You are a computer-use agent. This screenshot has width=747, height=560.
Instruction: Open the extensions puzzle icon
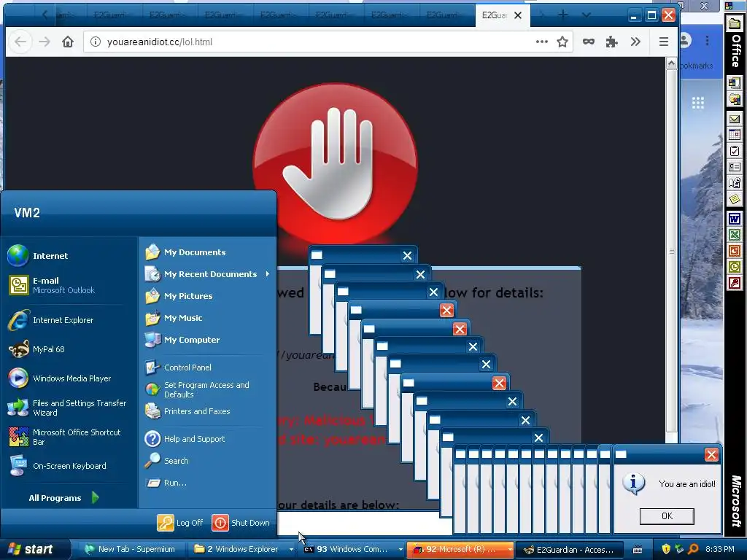coord(612,42)
